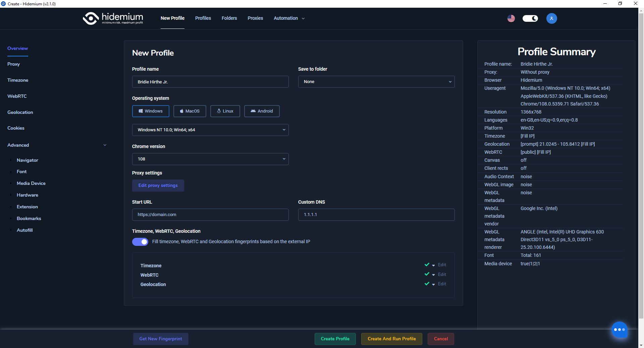Click the US flag language selector
The width and height of the screenshot is (644, 348).
coord(511,18)
